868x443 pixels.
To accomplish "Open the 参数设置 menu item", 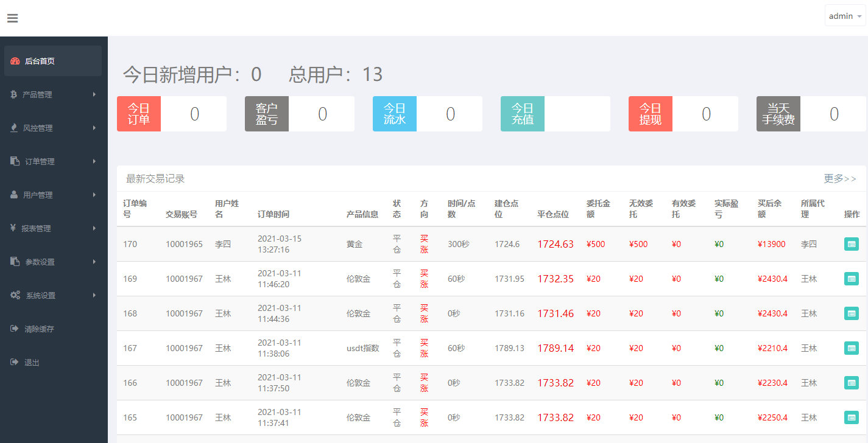I will [x=53, y=262].
